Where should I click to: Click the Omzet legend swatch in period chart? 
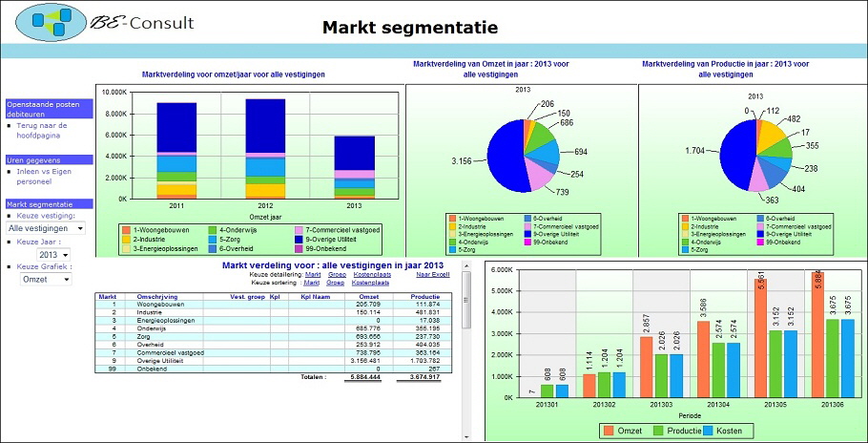click(x=608, y=432)
